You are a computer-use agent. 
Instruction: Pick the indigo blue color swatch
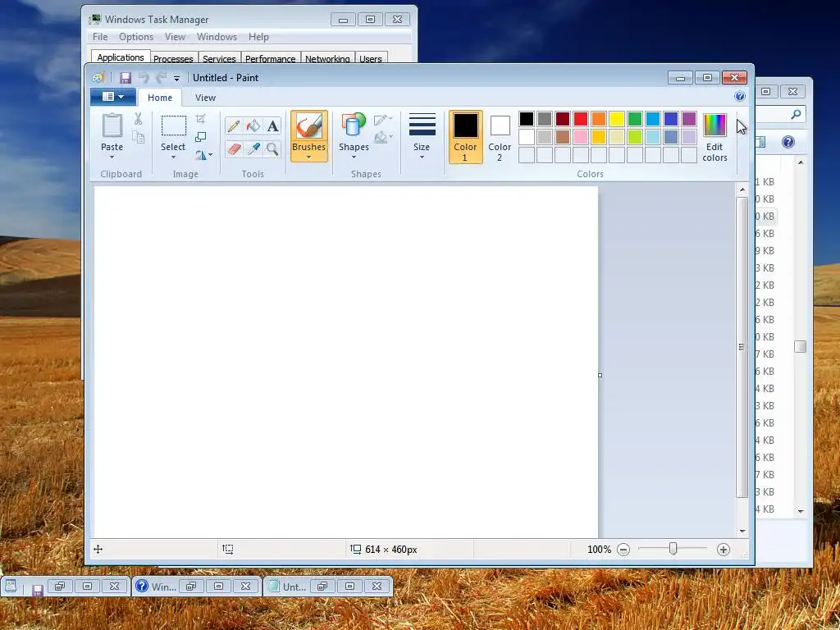click(x=671, y=119)
